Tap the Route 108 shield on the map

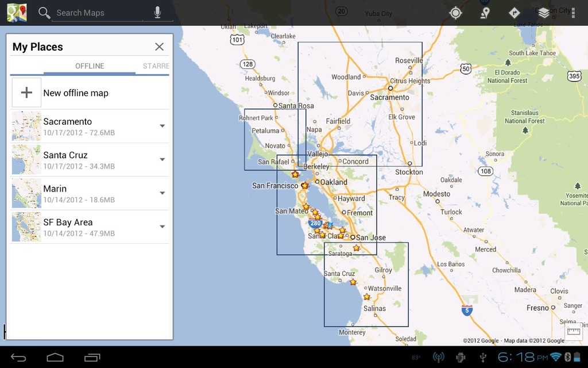pos(486,171)
